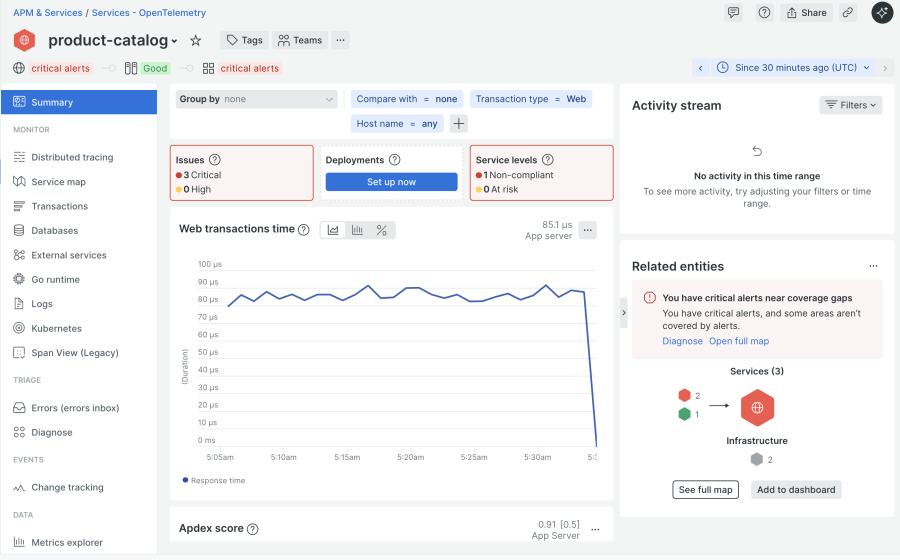
Task: Click the product-catalog red hexagon entity icon
Action: (24, 40)
